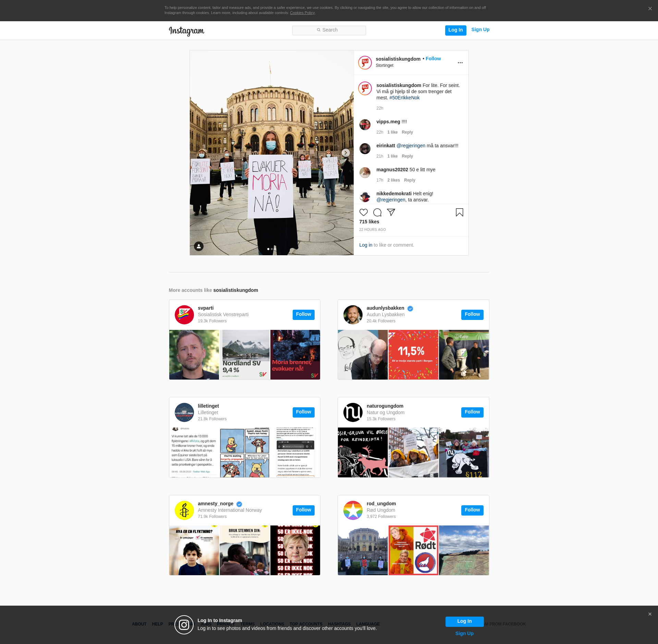This screenshot has height=644, width=658.
Task: Open the LANGUAGE footer selector
Action: coord(368,624)
